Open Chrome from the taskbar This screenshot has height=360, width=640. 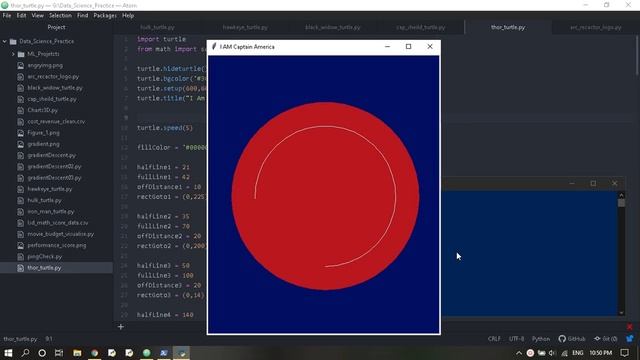tap(95, 353)
